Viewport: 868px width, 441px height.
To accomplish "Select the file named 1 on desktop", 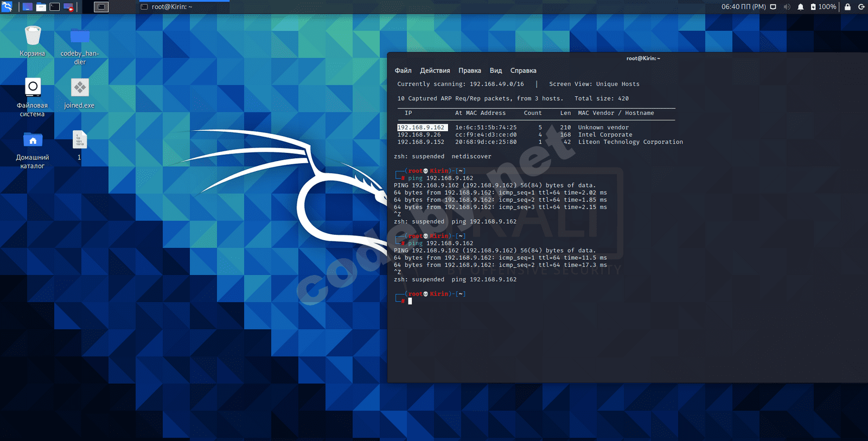I will coord(80,145).
